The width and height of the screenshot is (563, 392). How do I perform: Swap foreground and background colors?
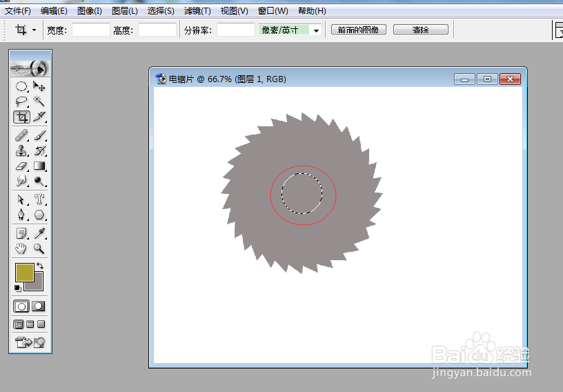point(40,266)
